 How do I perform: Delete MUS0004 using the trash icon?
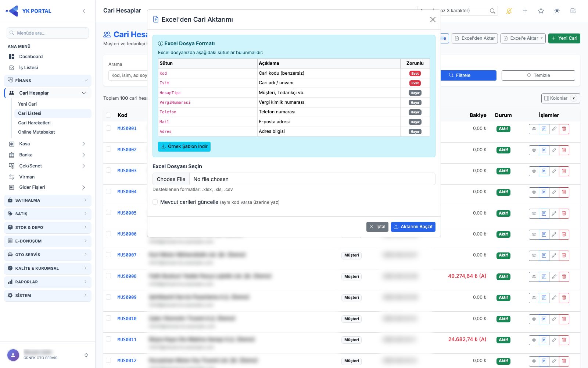click(x=564, y=192)
